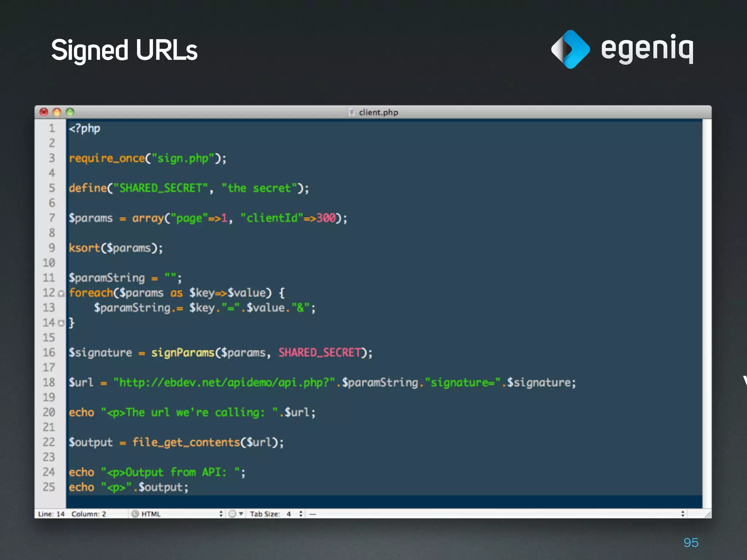Click line number 1 in the gutter
This screenshot has width=747, height=560.
click(52, 128)
